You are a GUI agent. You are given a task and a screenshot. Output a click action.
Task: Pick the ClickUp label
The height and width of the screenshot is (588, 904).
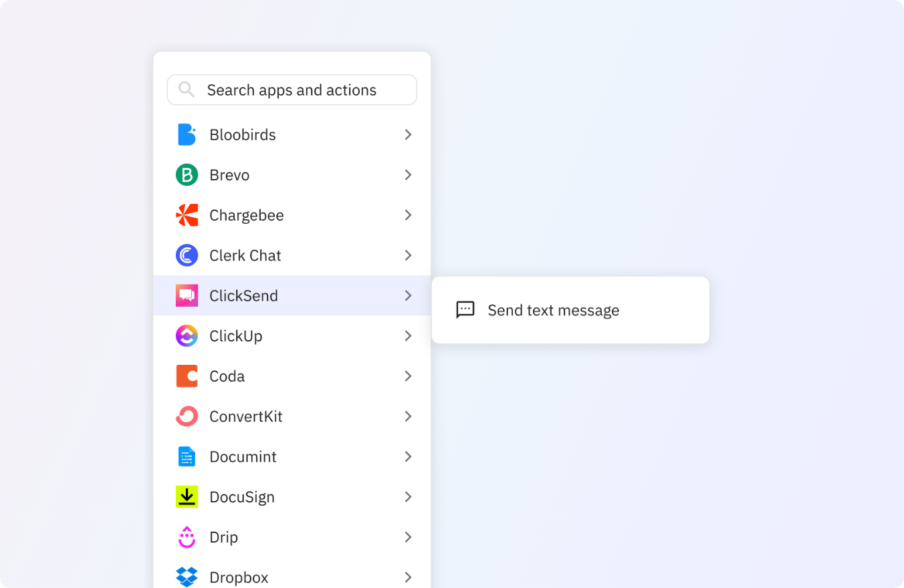point(236,335)
